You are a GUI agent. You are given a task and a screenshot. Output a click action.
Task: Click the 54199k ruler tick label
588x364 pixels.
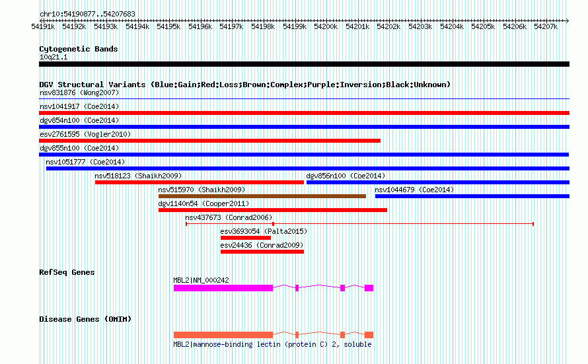pyautogui.click(x=295, y=26)
